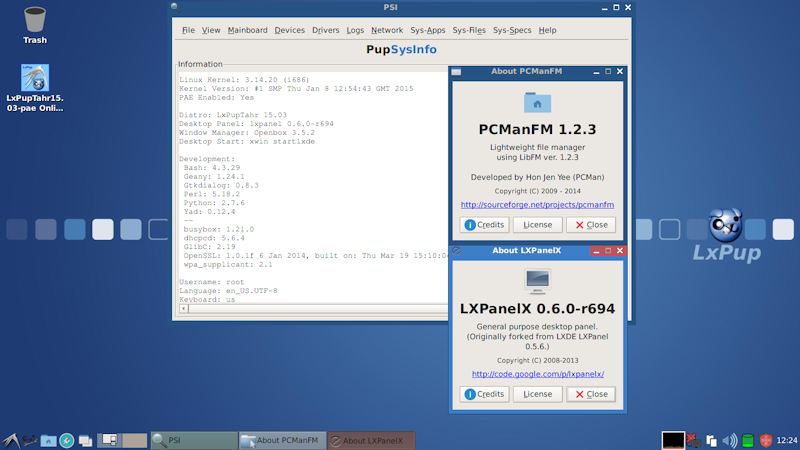Click the About LXPanelX title bar window icon
The height and width of the screenshot is (450, 800).
pyautogui.click(x=456, y=251)
